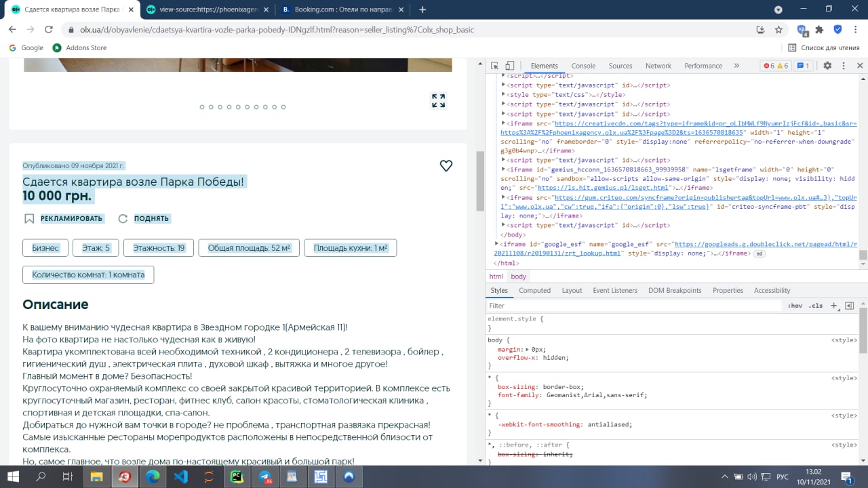
Task: Toggle the .cls class editor
Action: tap(816, 306)
